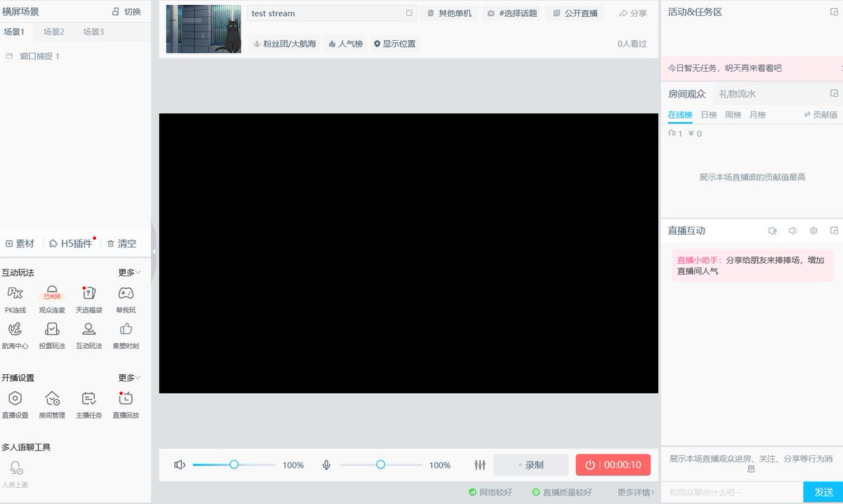Open 直播互动 gear settings icon
This screenshot has width=843, height=504.
[813, 230]
